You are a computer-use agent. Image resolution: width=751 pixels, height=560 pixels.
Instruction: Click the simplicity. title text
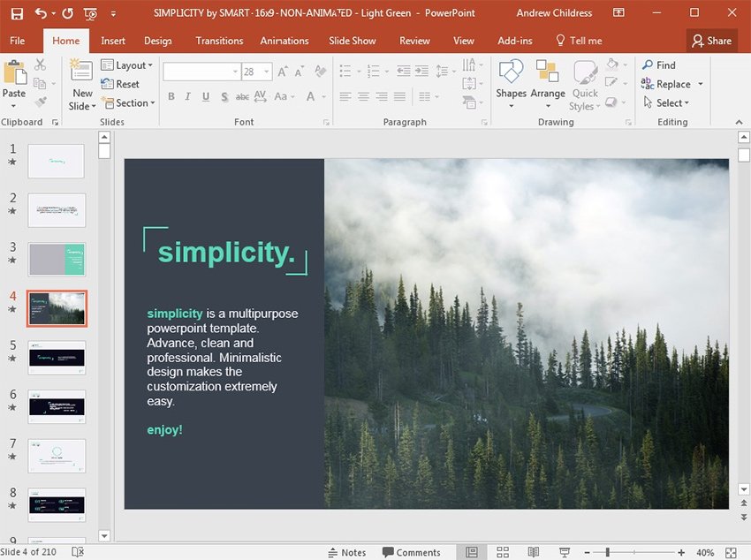coord(226,253)
